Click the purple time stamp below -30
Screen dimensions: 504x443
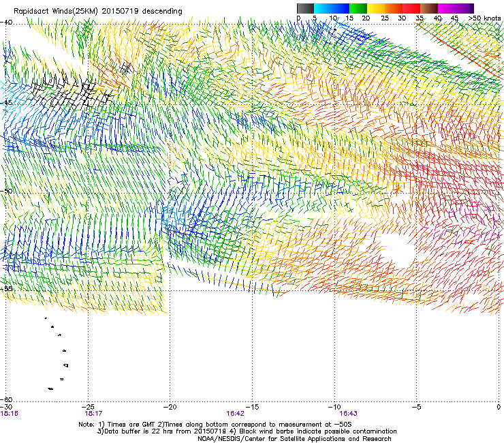(x=10, y=414)
